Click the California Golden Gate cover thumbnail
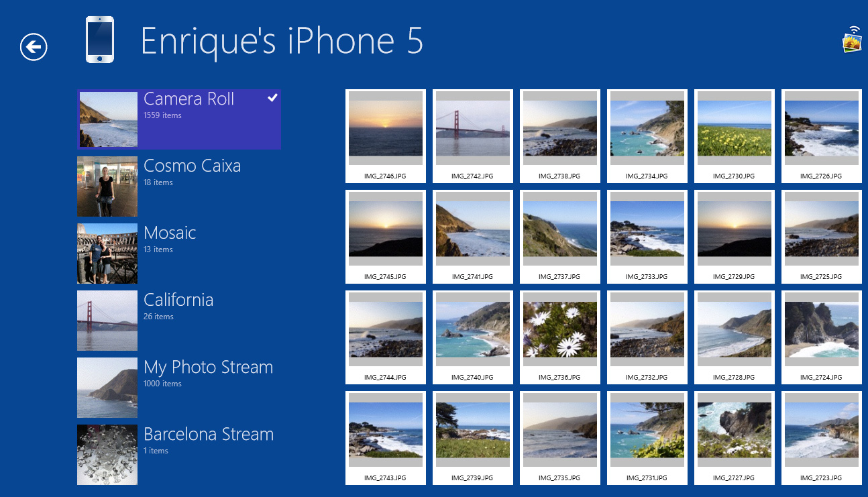The width and height of the screenshot is (868, 497). 107,321
